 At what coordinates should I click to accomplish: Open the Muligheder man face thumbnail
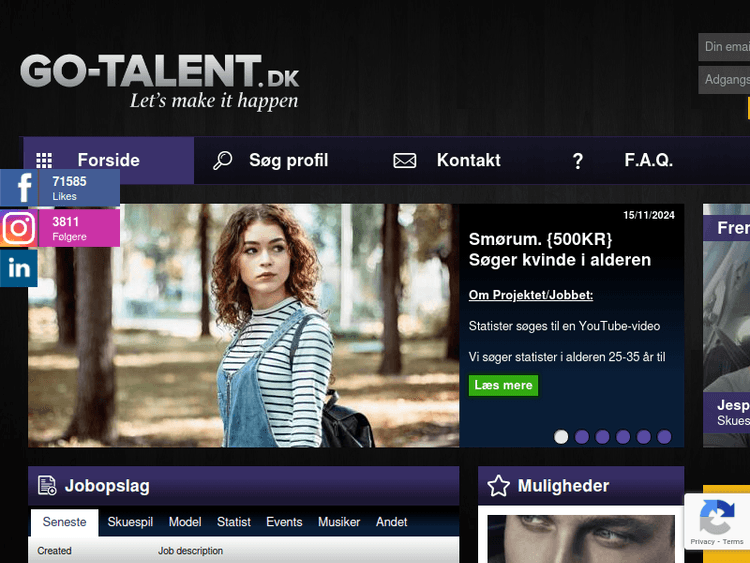[581, 539]
